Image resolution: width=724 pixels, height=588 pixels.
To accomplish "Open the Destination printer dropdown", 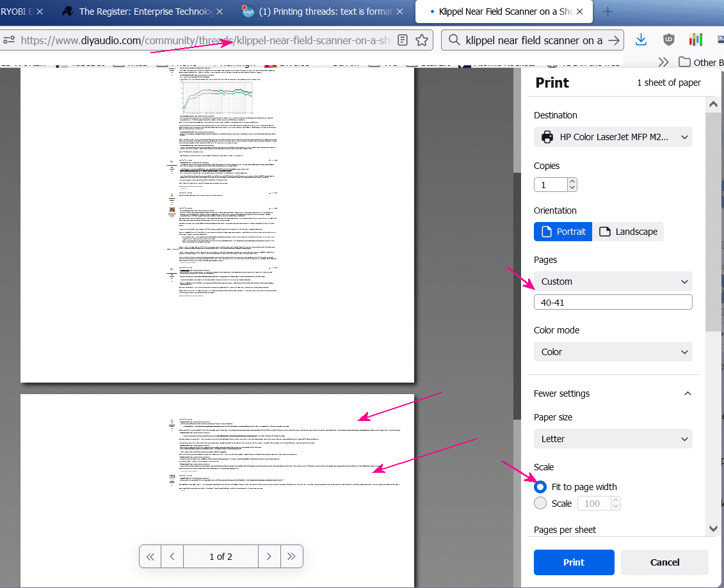I will click(x=613, y=137).
